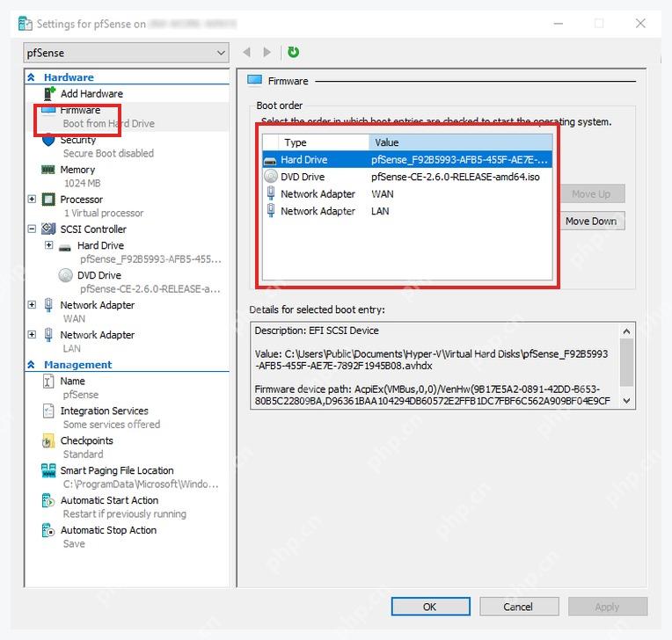Viewport: 672px width, 640px height.
Task: Click the Memory chip icon
Action: pyautogui.click(x=48, y=170)
